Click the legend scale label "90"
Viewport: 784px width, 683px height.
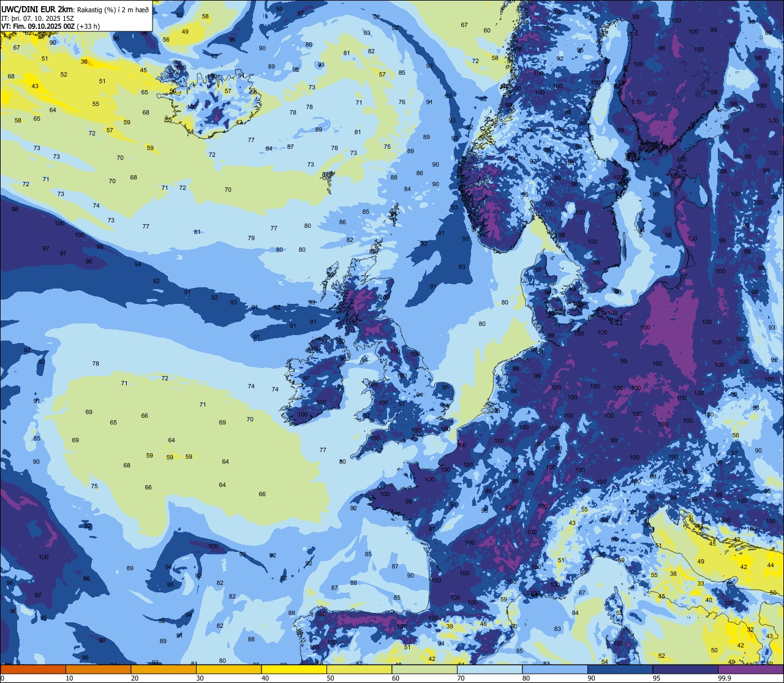[592, 678]
